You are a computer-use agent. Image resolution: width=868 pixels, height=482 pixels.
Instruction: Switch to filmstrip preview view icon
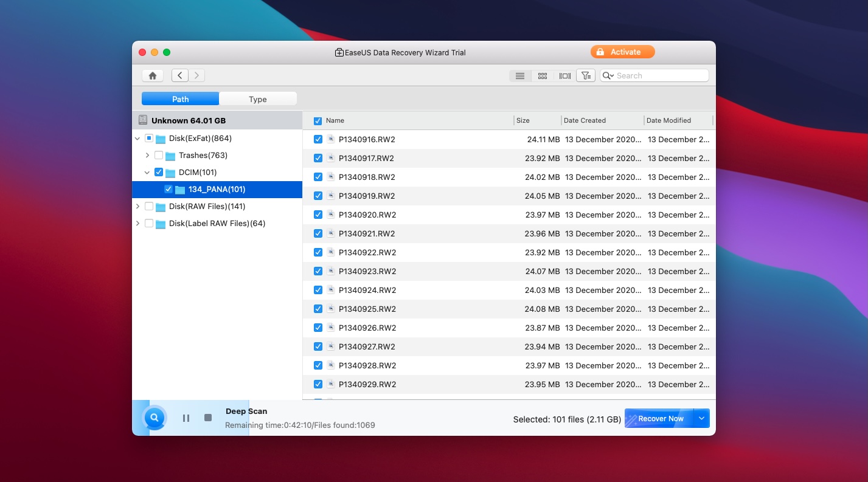(x=565, y=76)
